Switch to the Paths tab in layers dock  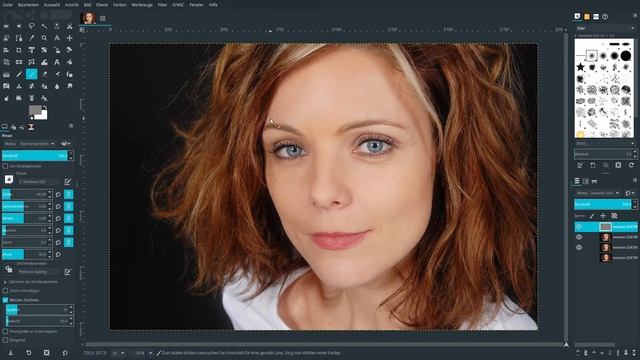[x=594, y=181]
